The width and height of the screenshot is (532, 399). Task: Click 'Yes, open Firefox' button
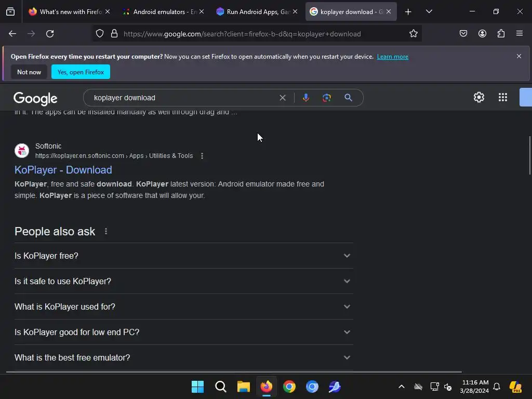pos(81,72)
